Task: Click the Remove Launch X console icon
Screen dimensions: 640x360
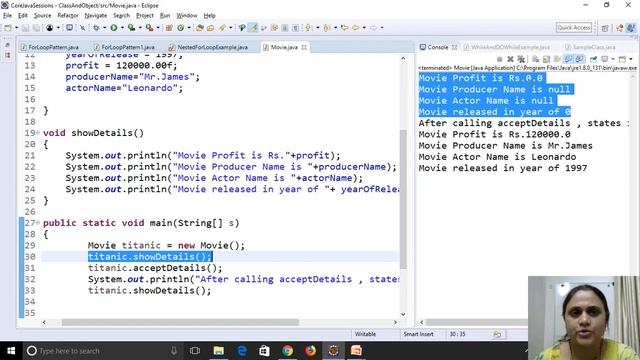Action: click(x=510, y=59)
